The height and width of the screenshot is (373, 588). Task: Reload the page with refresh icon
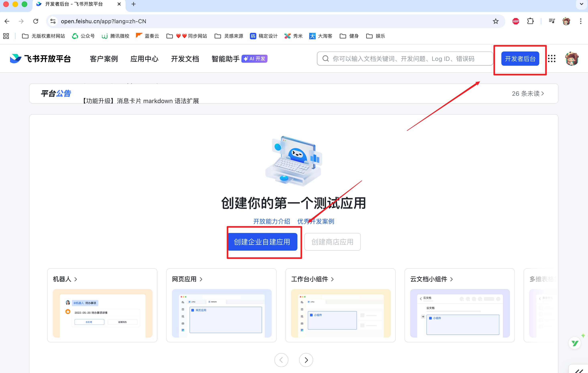click(x=36, y=21)
